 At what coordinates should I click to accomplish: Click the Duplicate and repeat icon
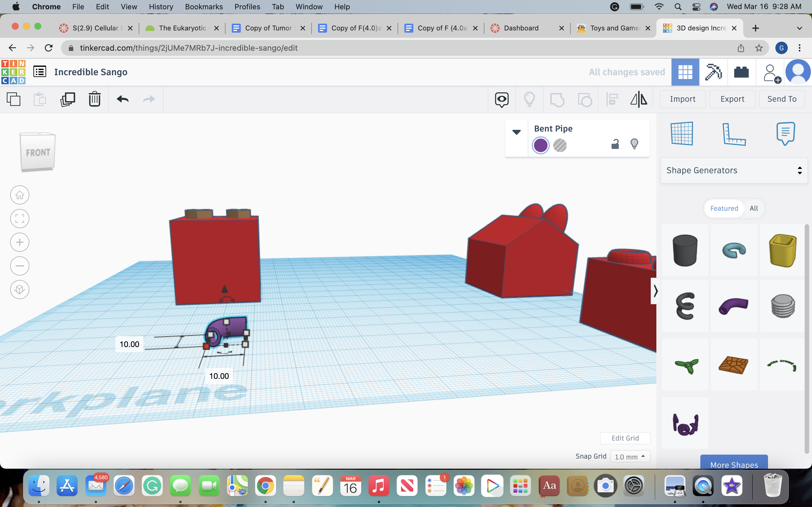click(67, 99)
